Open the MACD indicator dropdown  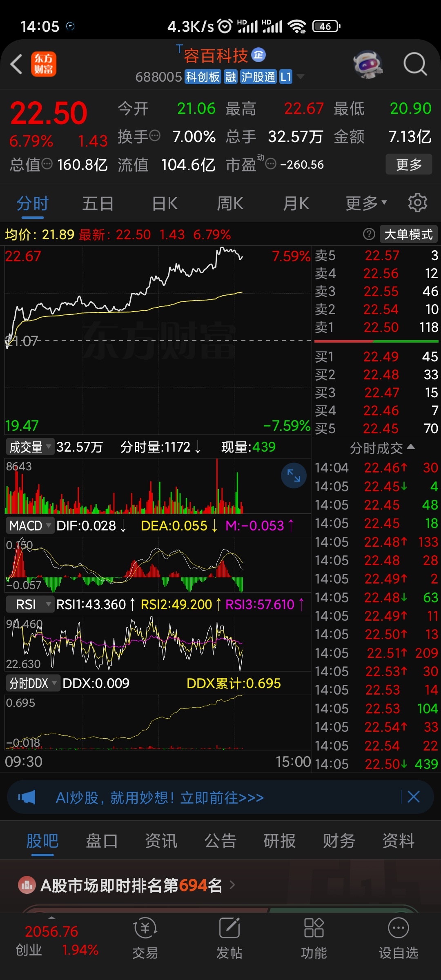[29, 526]
